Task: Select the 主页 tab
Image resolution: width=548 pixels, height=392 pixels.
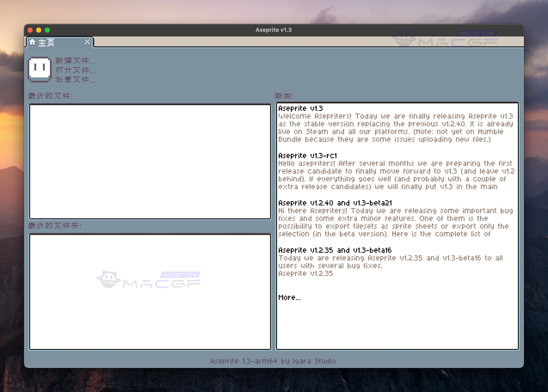Action: click(47, 42)
